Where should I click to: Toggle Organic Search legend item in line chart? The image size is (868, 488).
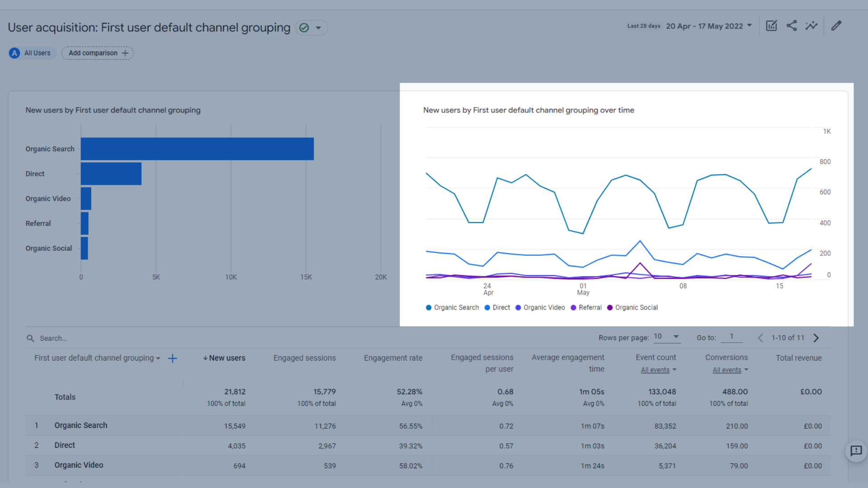pyautogui.click(x=452, y=308)
